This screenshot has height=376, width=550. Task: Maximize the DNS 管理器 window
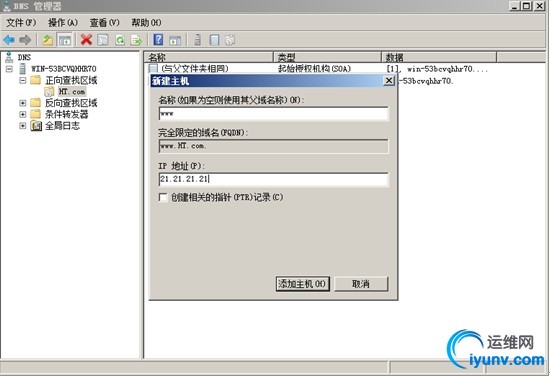526,6
